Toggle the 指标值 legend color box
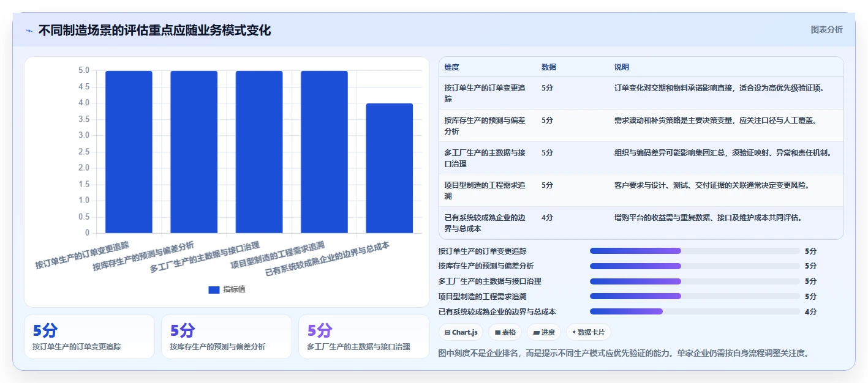 click(214, 289)
